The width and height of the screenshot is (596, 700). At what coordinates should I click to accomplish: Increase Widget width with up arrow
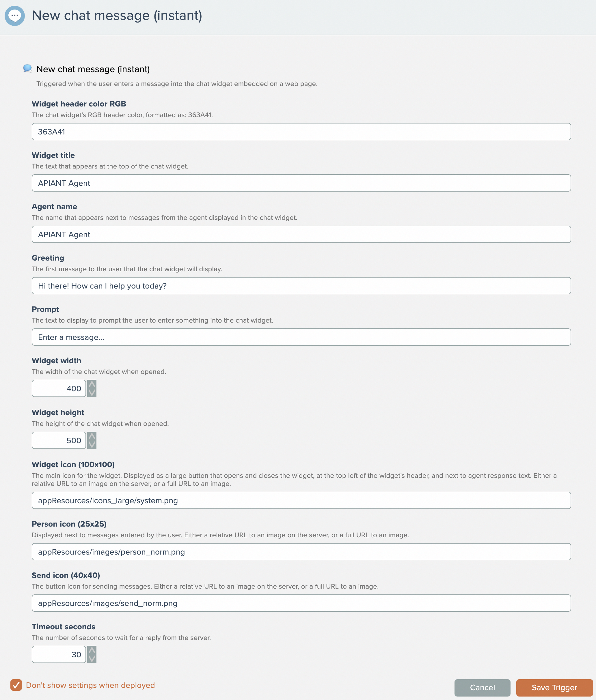(92, 384)
